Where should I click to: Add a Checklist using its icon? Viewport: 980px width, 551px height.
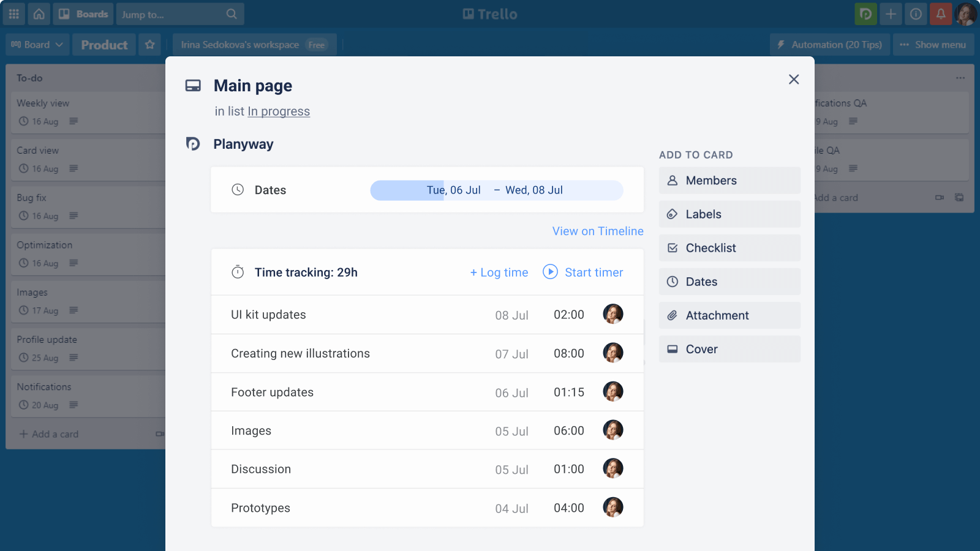tap(674, 247)
